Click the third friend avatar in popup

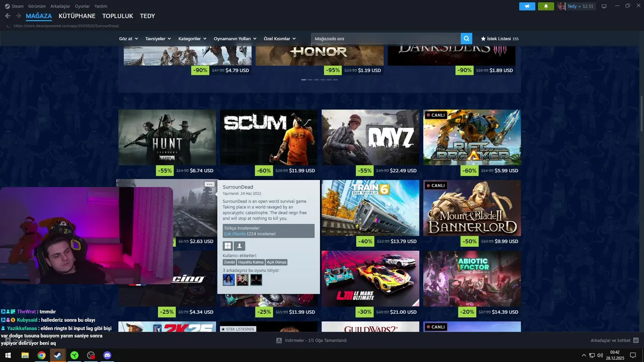click(256, 280)
